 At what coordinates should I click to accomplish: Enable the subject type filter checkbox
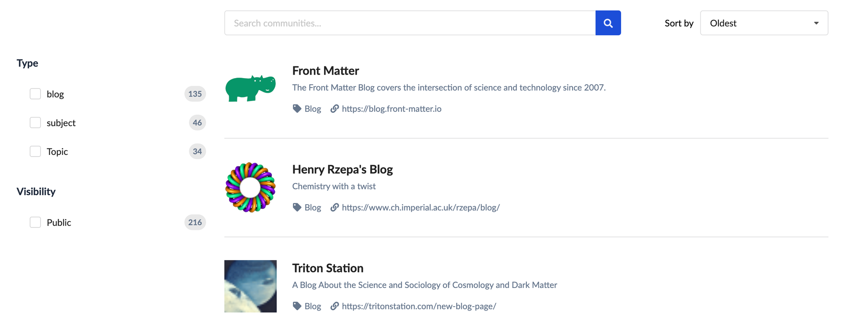[35, 123]
